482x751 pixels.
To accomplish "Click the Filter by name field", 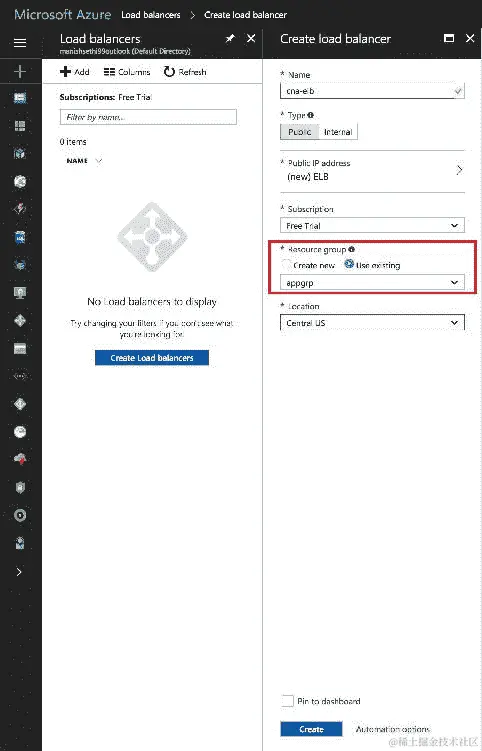I will click(148, 117).
